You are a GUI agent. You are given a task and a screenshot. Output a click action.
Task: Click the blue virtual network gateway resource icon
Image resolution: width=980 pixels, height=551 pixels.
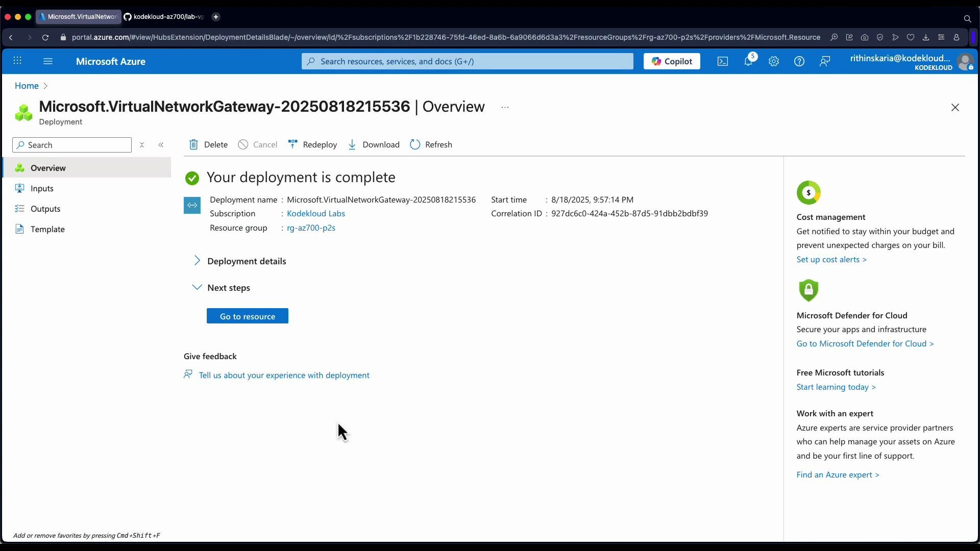pyautogui.click(x=192, y=205)
